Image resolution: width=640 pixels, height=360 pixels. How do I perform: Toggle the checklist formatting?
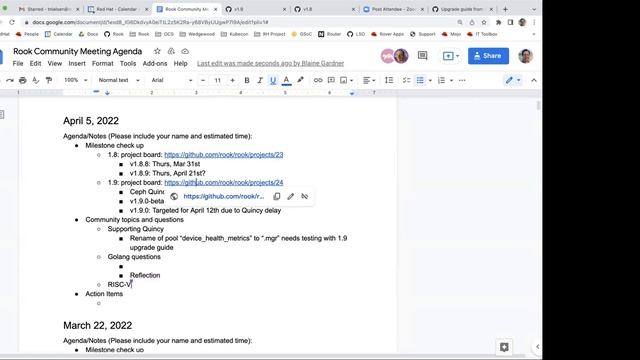tap(407, 80)
